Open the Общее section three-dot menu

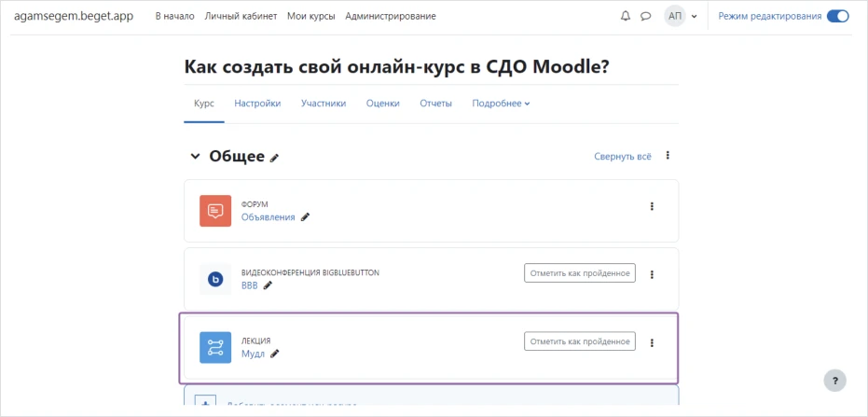point(668,156)
